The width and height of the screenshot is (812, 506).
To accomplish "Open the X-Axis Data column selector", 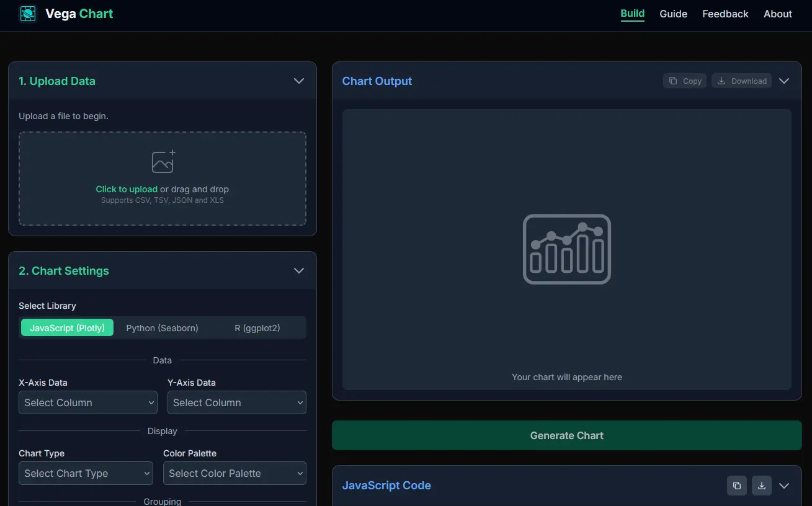I will point(87,402).
